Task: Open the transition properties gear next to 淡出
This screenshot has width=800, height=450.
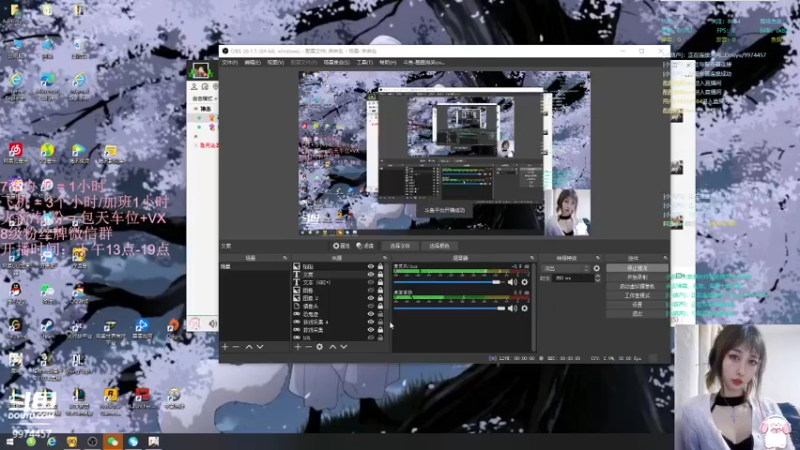Action: click(x=596, y=268)
